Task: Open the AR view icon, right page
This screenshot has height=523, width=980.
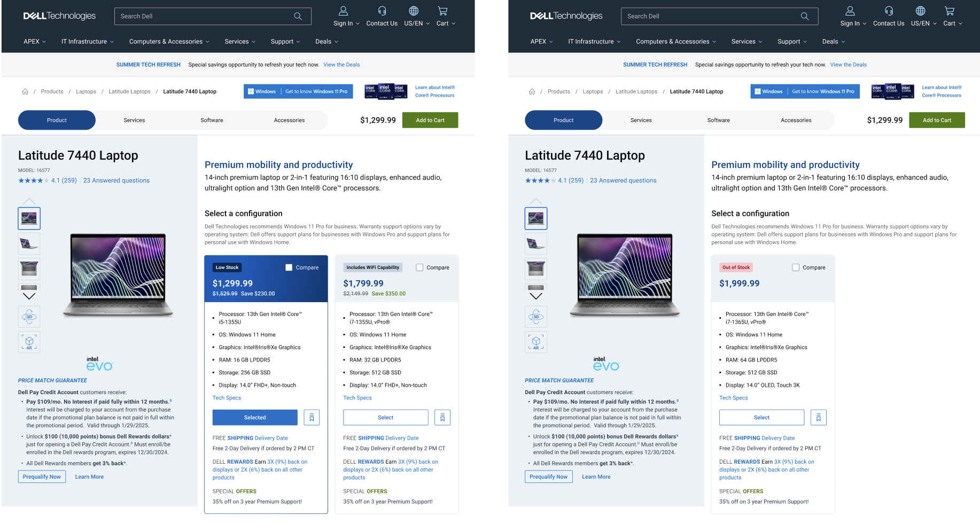Action: [x=536, y=342]
